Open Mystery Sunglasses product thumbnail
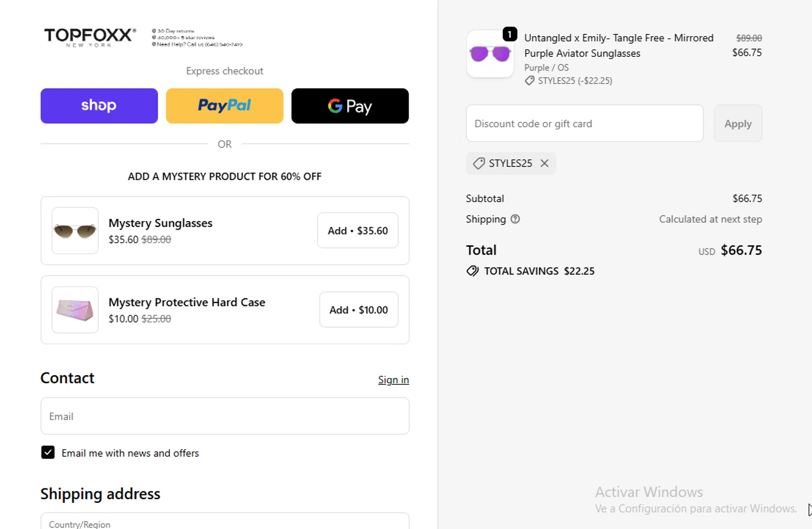812x529 pixels. tap(75, 231)
